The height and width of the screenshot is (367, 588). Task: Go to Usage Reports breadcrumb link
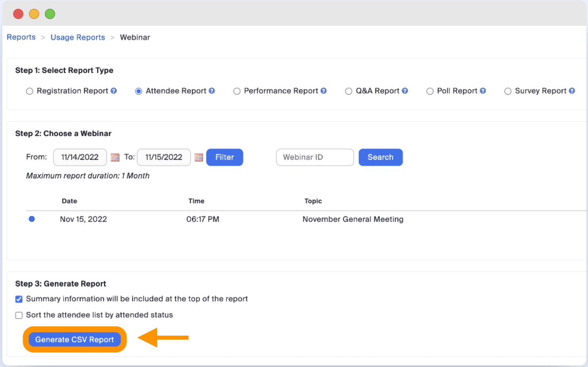click(78, 37)
